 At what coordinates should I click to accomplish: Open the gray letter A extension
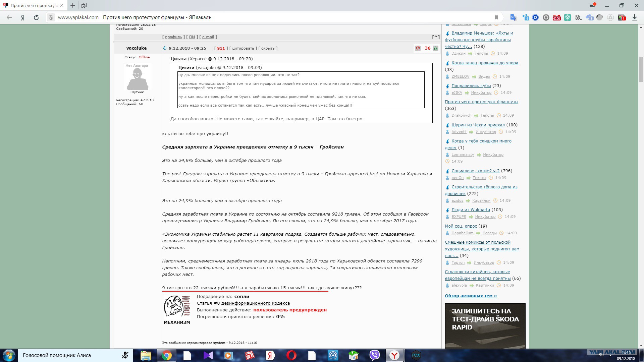point(610,17)
